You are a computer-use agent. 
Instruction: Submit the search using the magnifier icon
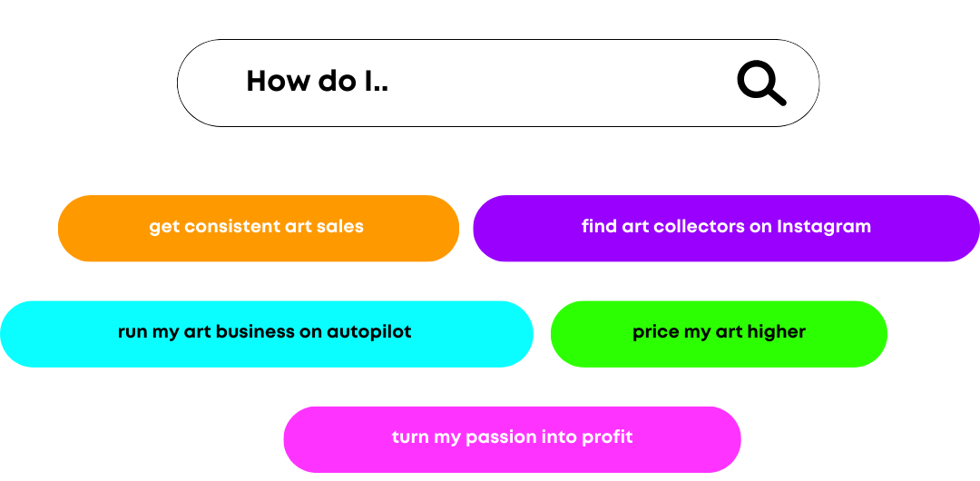pos(760,83)
